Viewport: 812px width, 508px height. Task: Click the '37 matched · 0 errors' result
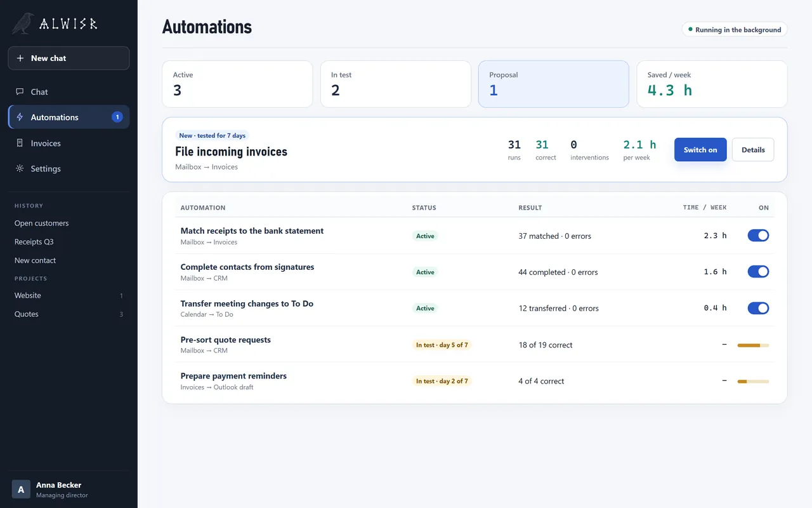[x=555, y=236]
